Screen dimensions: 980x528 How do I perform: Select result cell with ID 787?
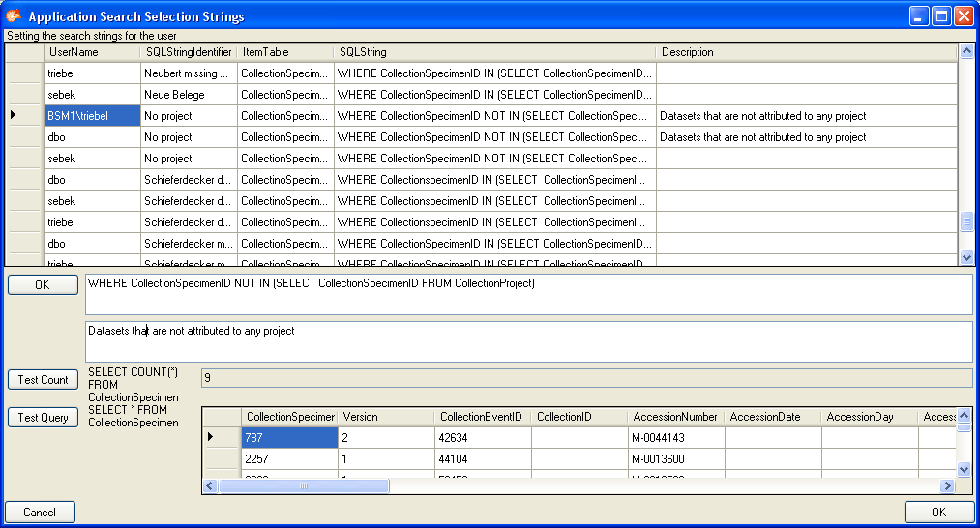[289, 437]
